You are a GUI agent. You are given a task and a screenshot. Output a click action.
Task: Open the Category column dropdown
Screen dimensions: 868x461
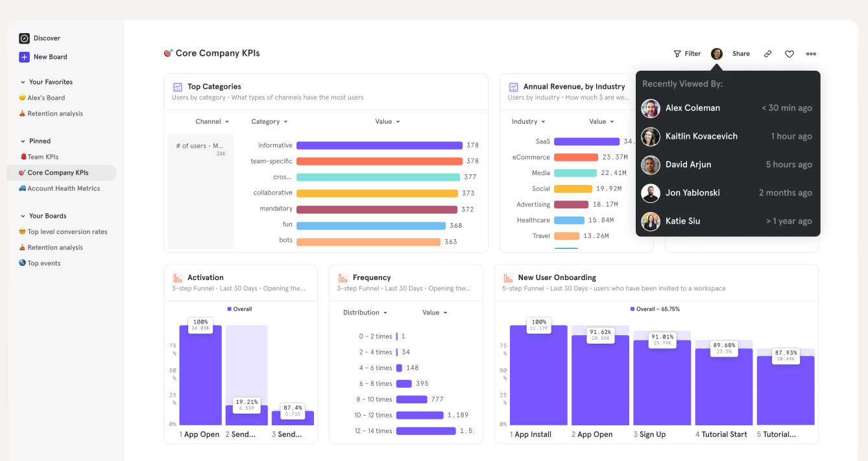[x=269, y=122]
